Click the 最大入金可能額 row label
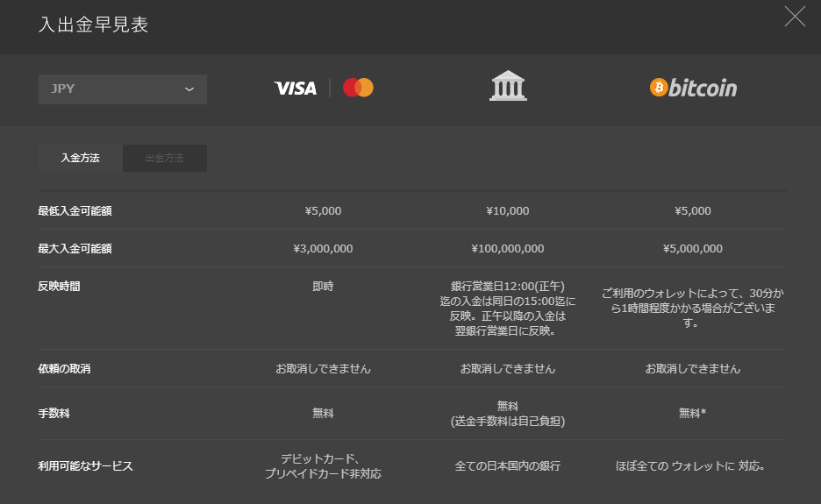Screen dimensions: 821x504 [x=75, y=249]
